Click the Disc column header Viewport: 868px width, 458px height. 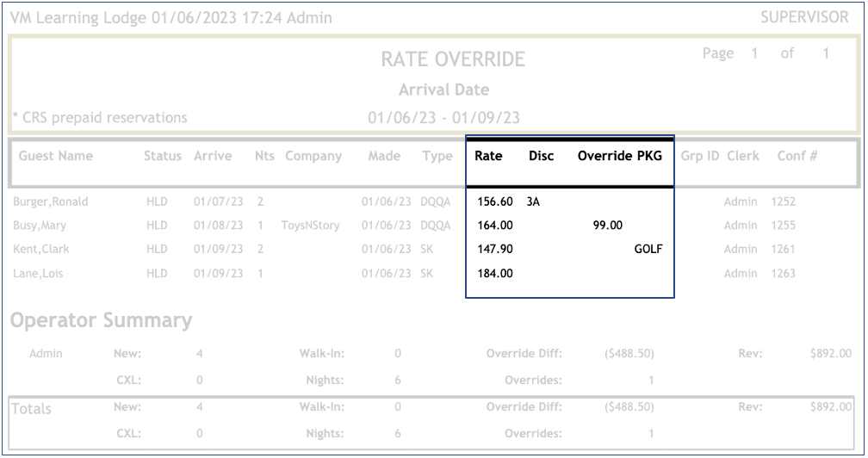click(x=541, y=157)
